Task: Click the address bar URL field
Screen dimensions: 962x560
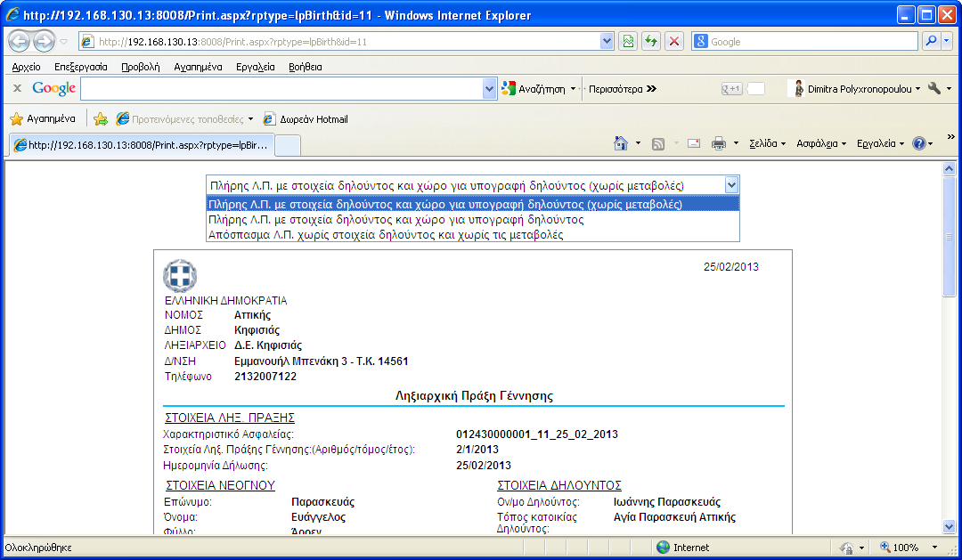Action: (339, 42)
